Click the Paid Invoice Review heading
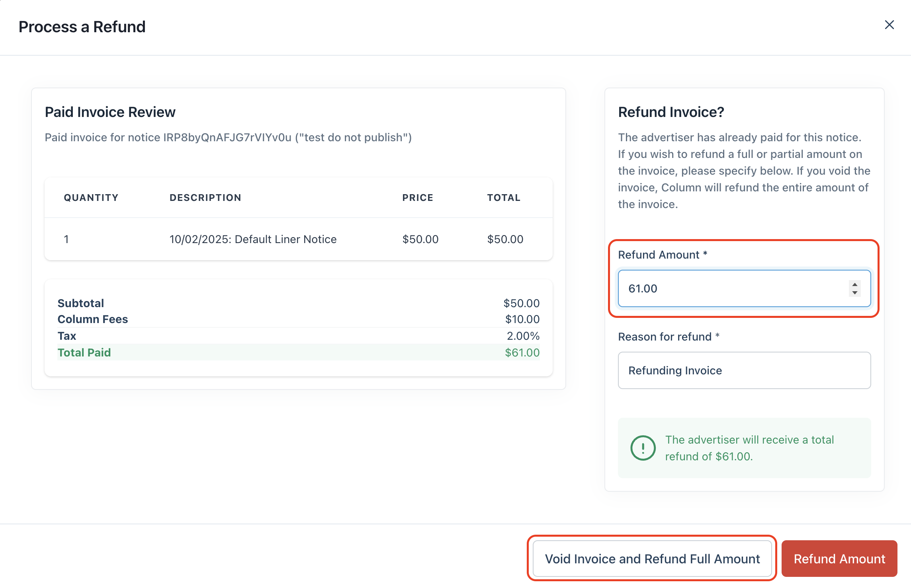The image size is (911, 588). click(x=110, y=112)
